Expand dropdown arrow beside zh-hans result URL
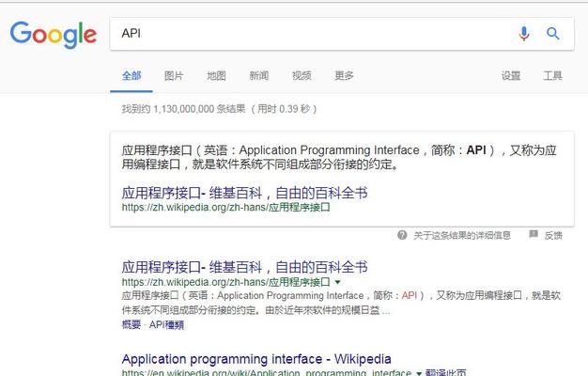This screenshot has width=588, height=376. click(x=337, y=282)
